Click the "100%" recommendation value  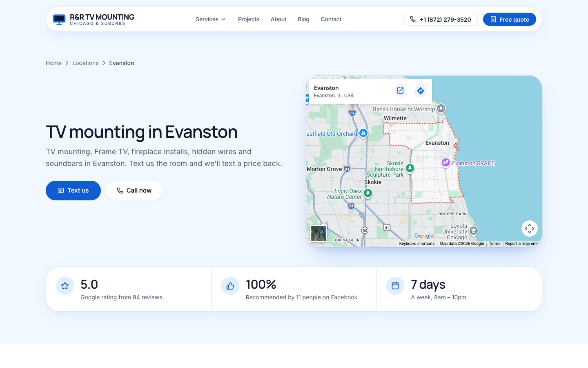(x=261, y=284)
